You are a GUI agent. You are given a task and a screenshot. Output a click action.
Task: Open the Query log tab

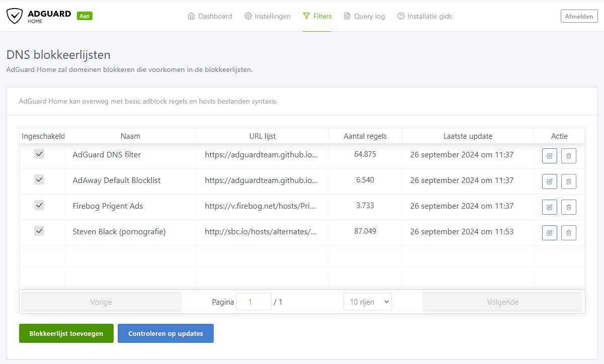pos(364,16)
